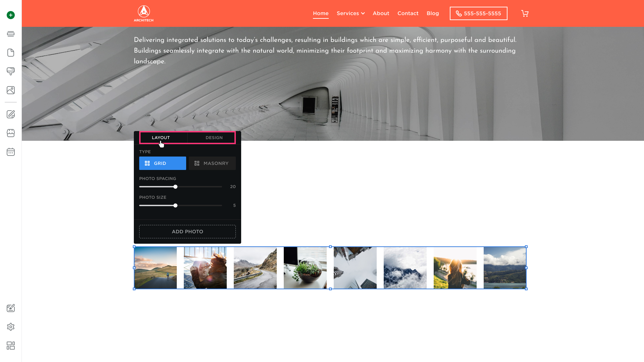Viewport: 644px width, 362px height.
Task: Open the media image icon in sidebar
Action: coord(11,90)
